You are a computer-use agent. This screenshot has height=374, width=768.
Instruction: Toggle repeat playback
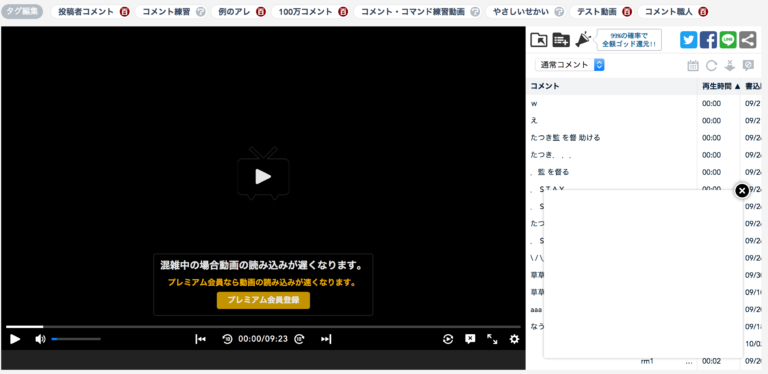[x=448, y=339]
